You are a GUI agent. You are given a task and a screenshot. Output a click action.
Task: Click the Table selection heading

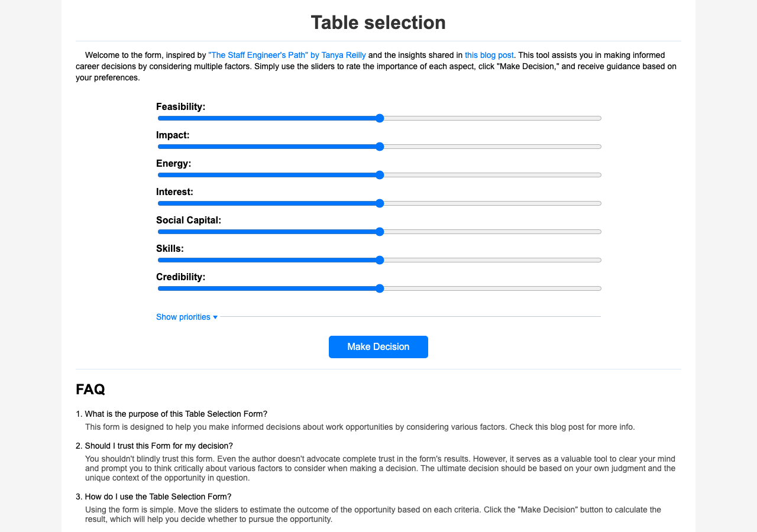(378, 22)
